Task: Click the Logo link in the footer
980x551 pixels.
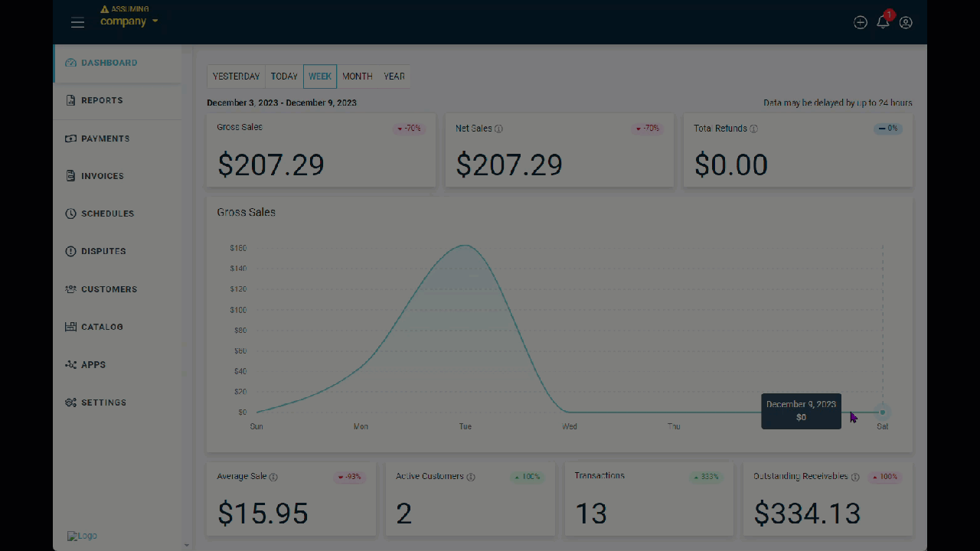Action: (82, 536)
